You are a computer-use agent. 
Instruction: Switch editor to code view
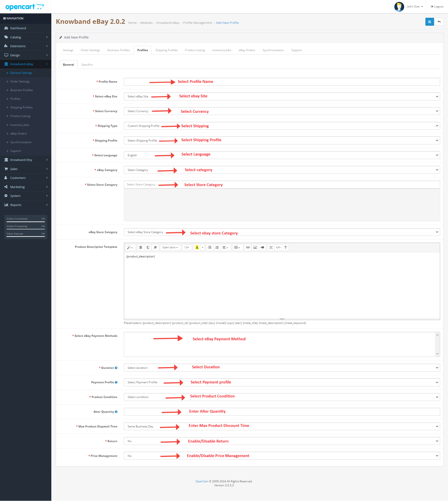[x=278, y=247]
